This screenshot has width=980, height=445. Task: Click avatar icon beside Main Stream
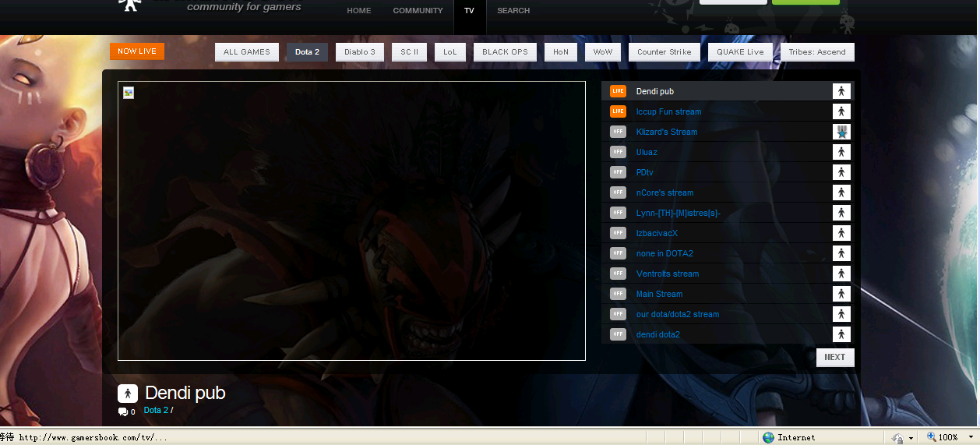click(841, 294)
